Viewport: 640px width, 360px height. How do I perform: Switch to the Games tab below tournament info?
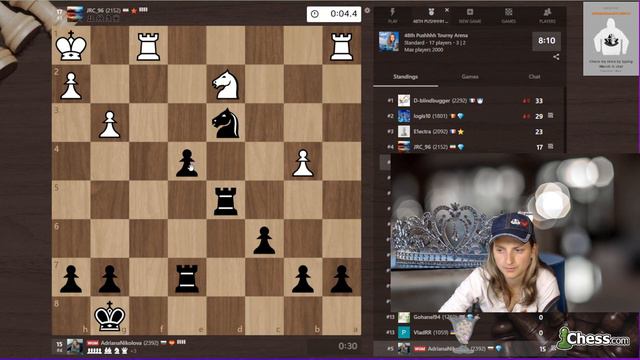coord(470,77)
